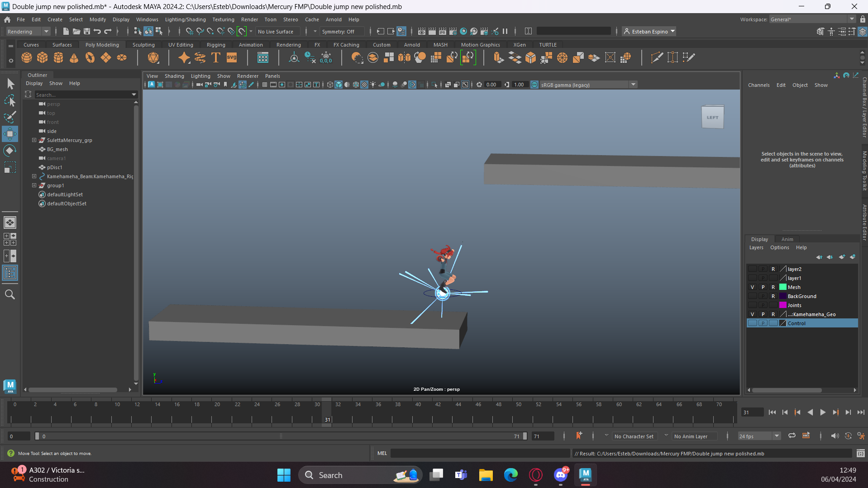Viewport: 868px width, 488px height.
Task: Select the arrow Select tool
Action: (10, 84)
